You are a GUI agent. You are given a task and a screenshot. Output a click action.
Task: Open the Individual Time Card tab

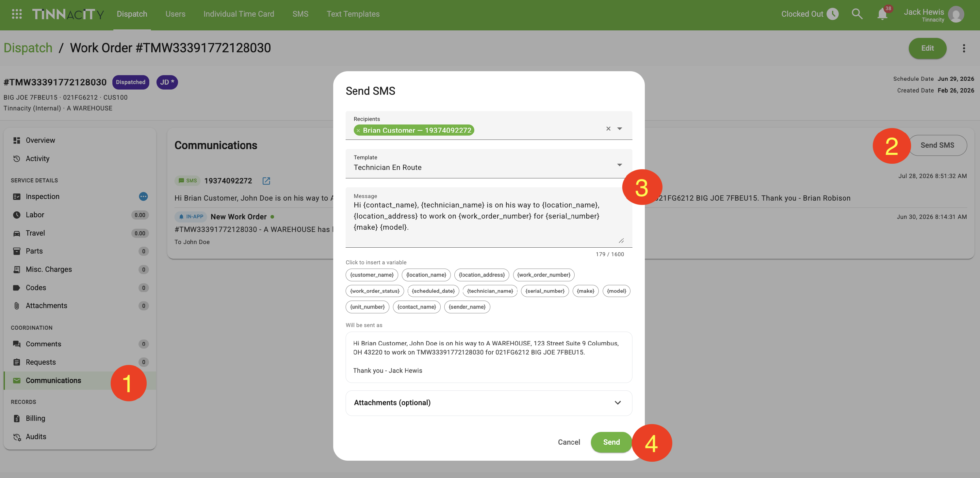[238, 14]
